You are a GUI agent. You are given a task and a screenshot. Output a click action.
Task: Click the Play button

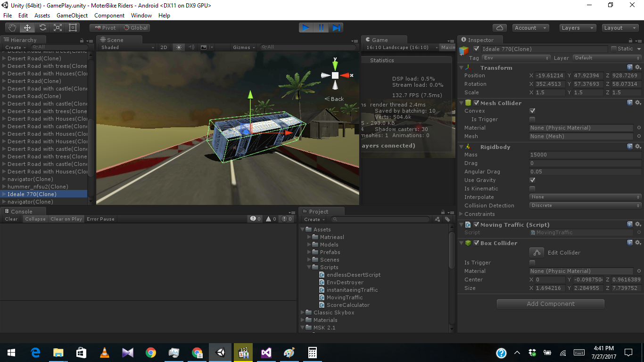pyautogui.click(x=306, y=28)
